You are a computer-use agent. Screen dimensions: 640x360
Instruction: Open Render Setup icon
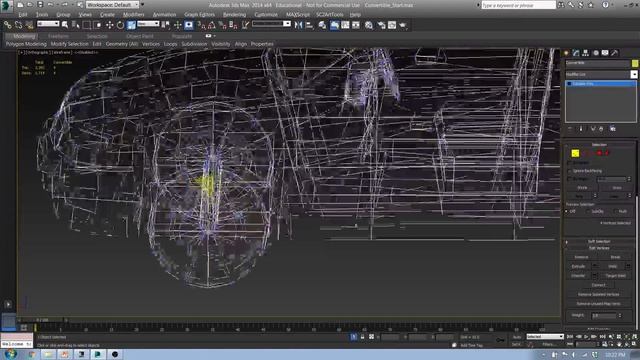382,25
